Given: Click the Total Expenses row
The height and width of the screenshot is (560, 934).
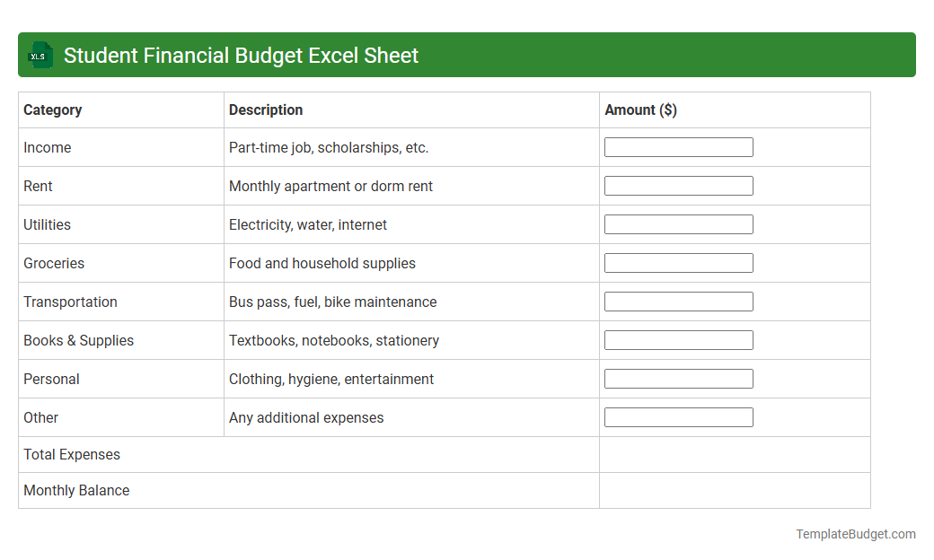Looking at the screenshot, I should coord(72,454).
